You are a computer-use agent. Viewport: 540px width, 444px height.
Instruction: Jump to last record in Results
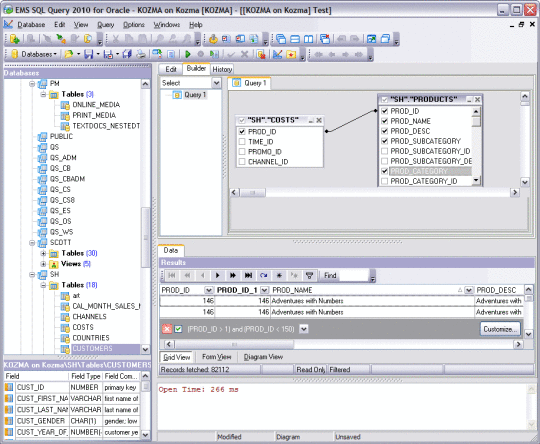pos(248,275)
